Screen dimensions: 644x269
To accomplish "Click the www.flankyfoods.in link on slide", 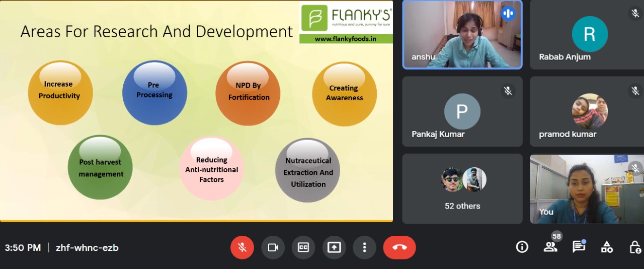I will coord(346,39).
